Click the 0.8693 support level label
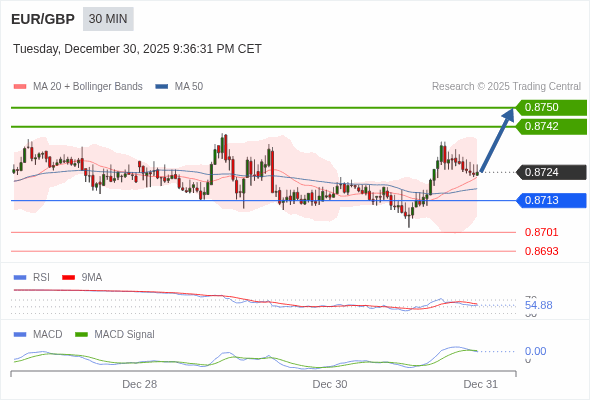This screenshot has width=590, height=400. click(541, 251)
